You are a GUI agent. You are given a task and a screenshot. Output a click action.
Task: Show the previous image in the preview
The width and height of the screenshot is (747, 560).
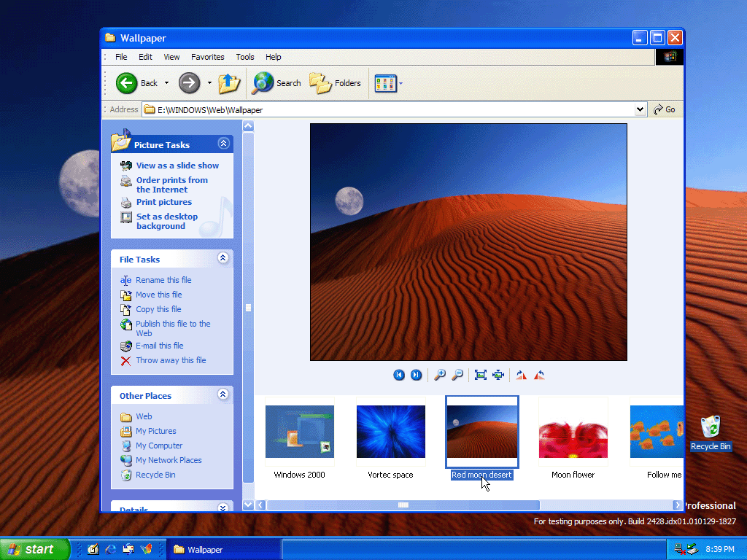[x=399, y=376]
